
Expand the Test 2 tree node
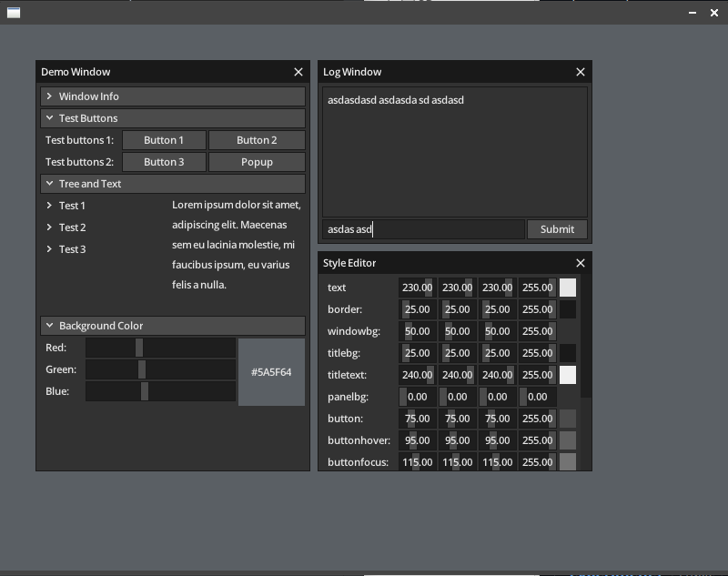pyautogui.click(x=49, y=227)
